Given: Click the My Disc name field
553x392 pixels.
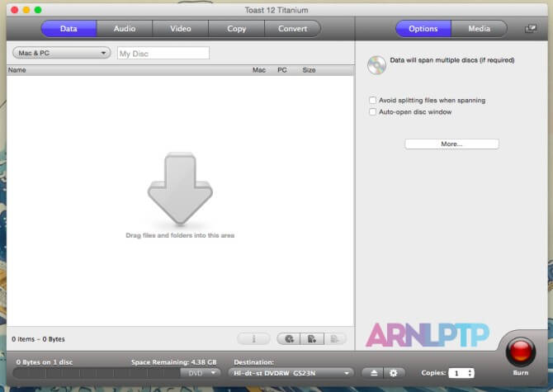Looking at the screenshot, I should tap(163, 54).
